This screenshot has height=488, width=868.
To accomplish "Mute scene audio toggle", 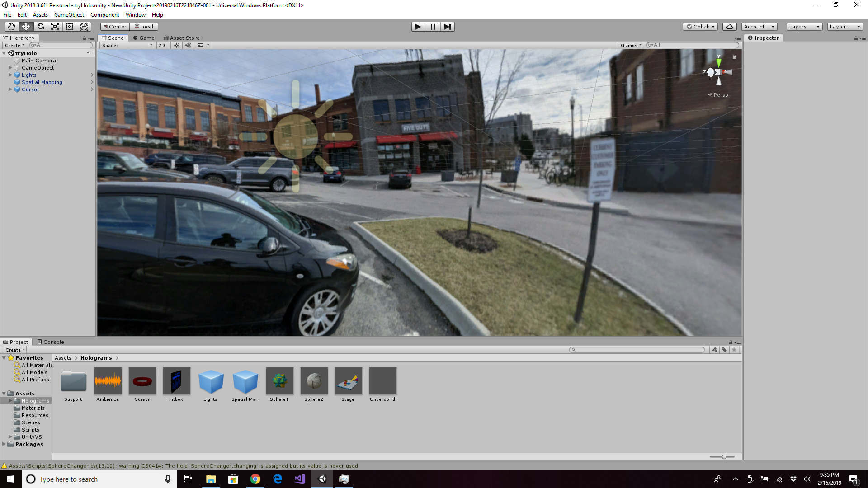I will [188, 45].
